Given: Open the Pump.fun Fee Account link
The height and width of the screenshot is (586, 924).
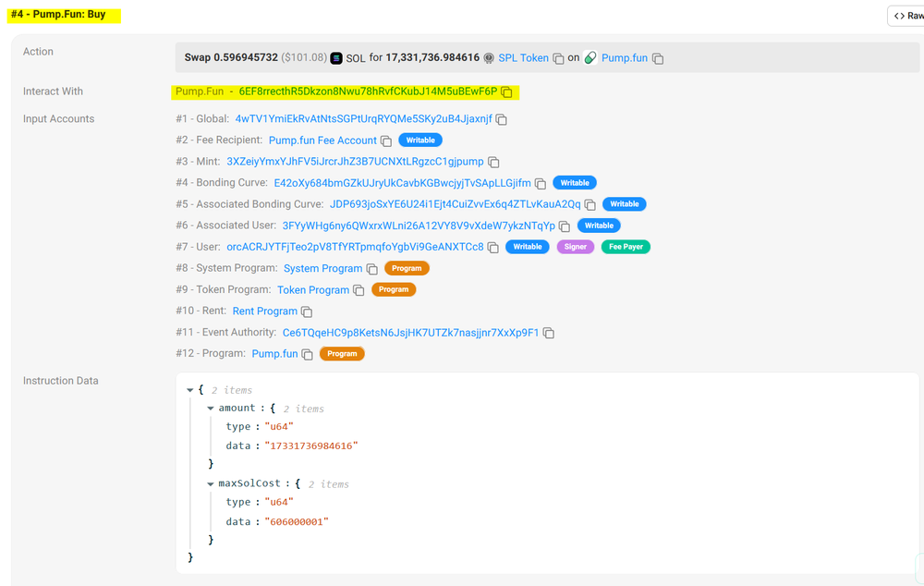Looking at the screenshot, I should pyautogui.click(x=322, y=140).
